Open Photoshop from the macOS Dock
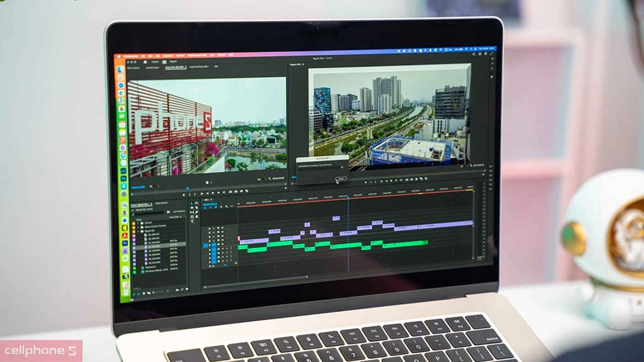The width and height of the screenshot is (644, 362). 123,178
